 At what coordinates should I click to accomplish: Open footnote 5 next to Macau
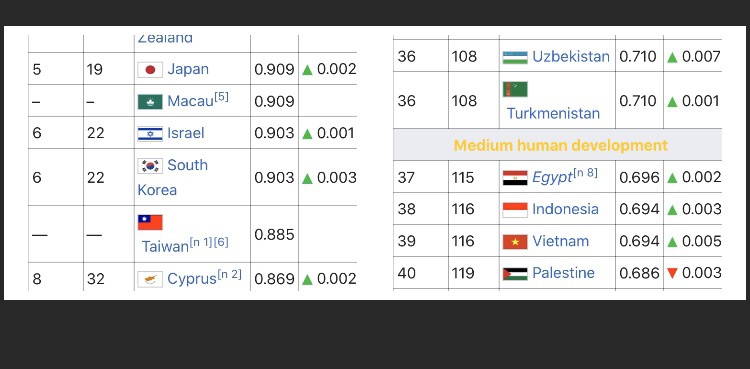pyautogui.click(x=221, y=97)
